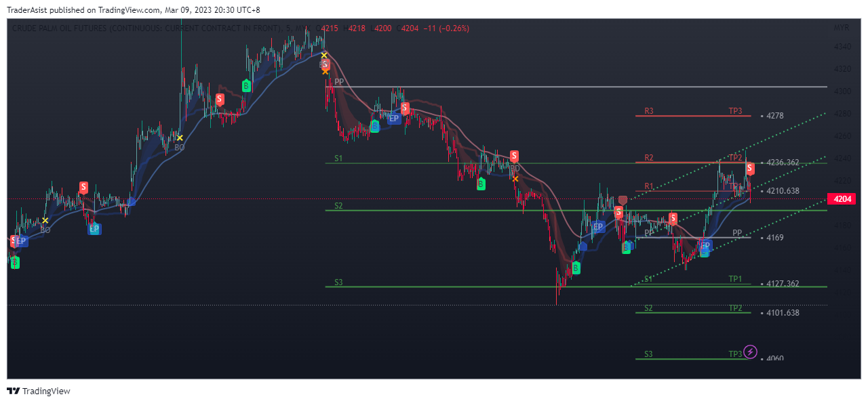Click the green B marker at far left edge
This screenshot has width=868, height=403.
pos(14,261)
